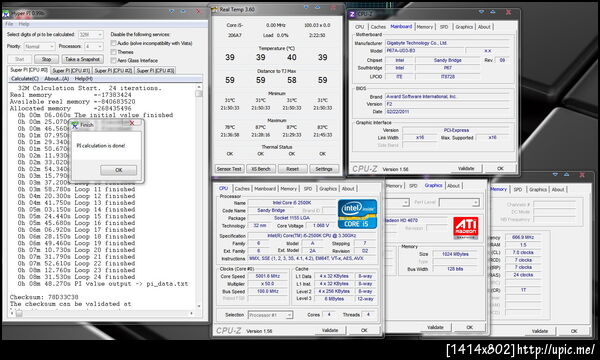Image resolution: width=600 pixels, height=360 pixels.
Task: Open Caches tab in CPU-Z CPU window
Action: [x=242, y=189]
